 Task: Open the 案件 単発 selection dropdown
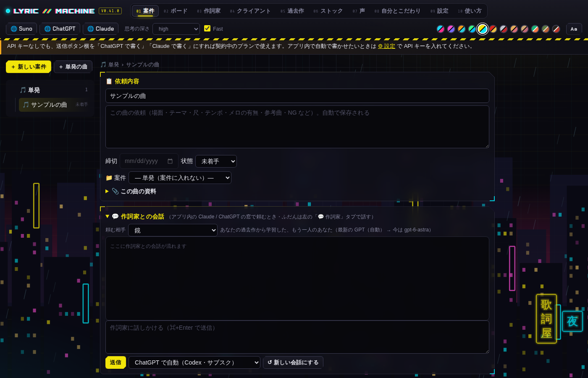point(180,178)
